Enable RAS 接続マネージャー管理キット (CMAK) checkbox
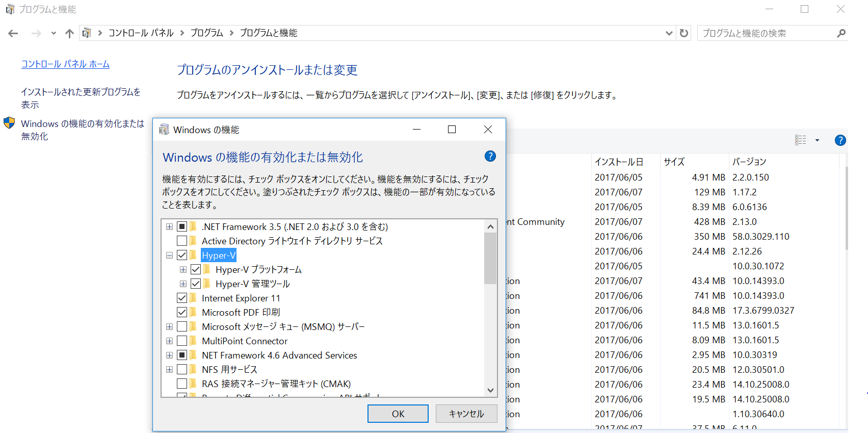The image size is (868, 433). (182, 384)
